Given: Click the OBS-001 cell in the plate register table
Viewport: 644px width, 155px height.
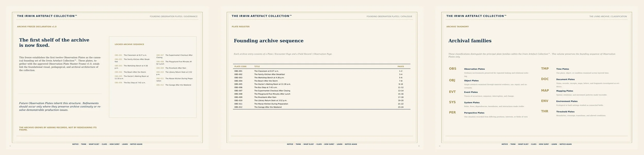Looking at the screenshot, I should tap(238, 71).
